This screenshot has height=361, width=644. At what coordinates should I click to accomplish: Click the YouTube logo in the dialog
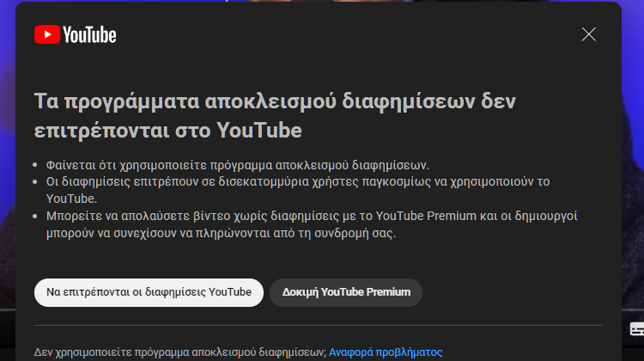point(76,35)
